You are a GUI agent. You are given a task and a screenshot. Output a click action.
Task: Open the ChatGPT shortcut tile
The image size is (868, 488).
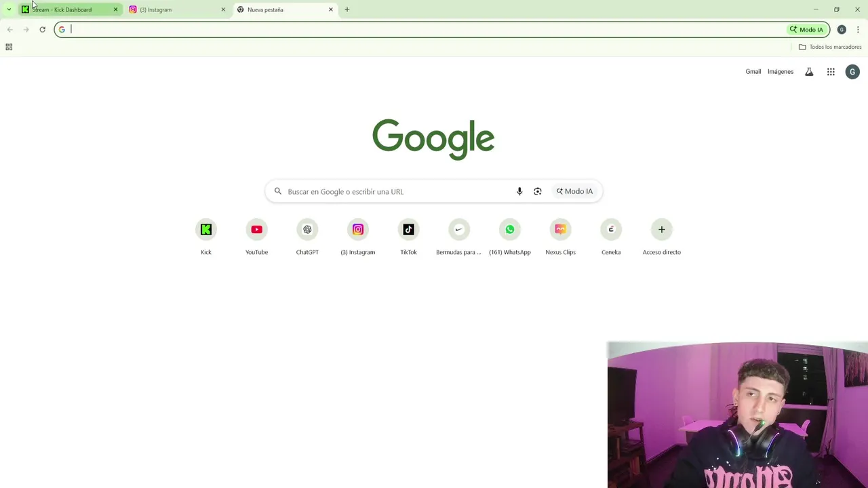click(x=307, y=237)
